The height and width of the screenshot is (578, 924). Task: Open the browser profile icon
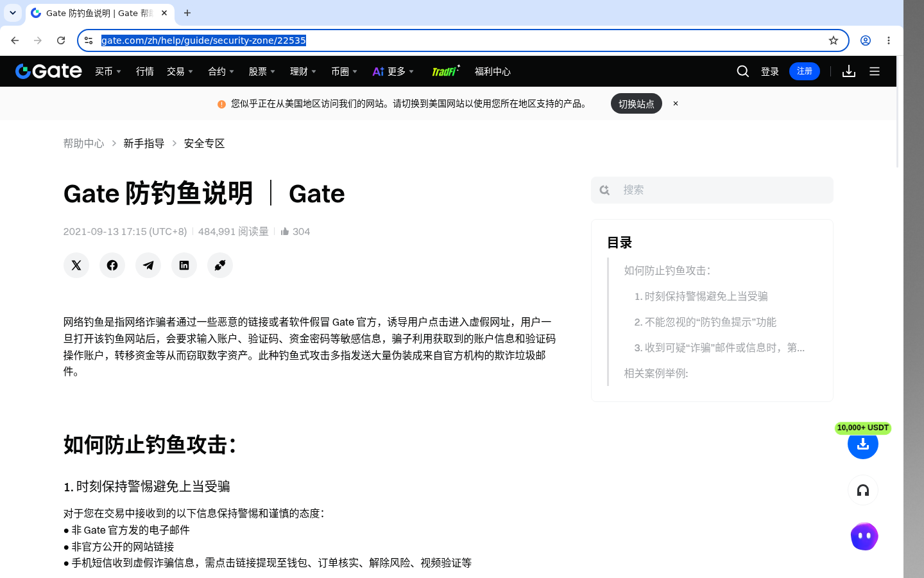[866, 40]
